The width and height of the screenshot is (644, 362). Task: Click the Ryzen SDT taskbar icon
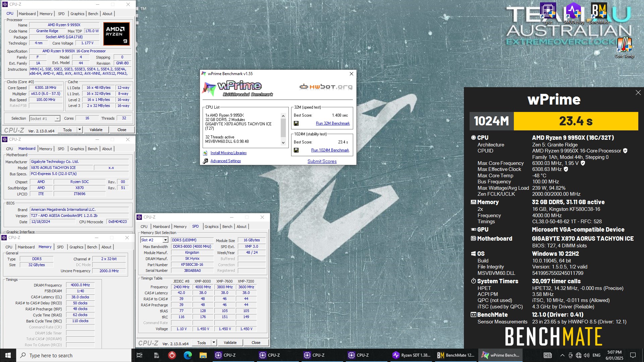point(411,355)
